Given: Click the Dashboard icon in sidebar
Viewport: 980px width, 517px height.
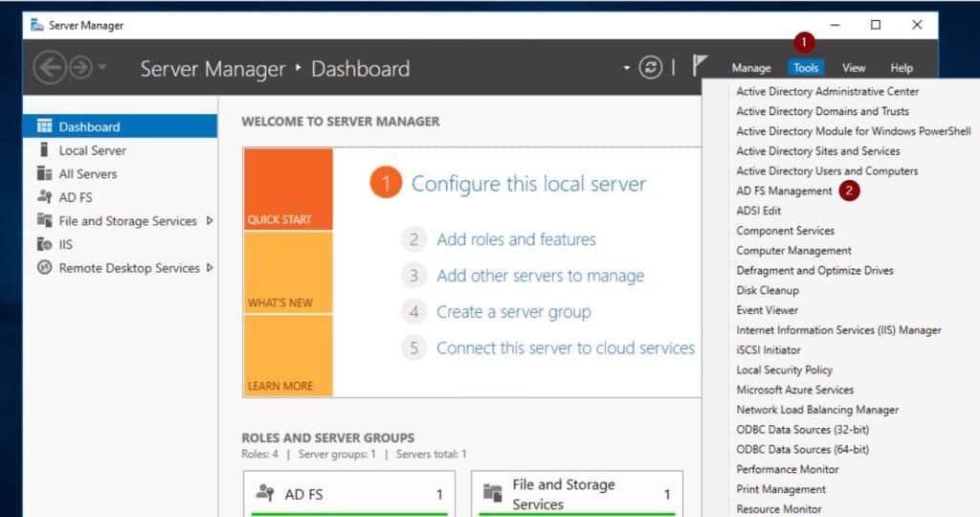Looking at the screenshot, I should point(44,126).
